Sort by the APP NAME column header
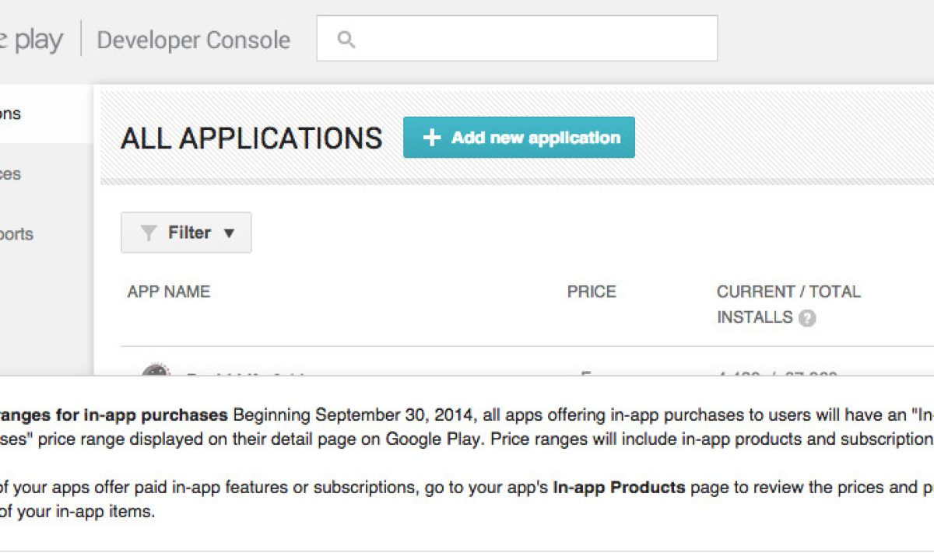This screenshot has width=934, height=560. tap(169, 292)
